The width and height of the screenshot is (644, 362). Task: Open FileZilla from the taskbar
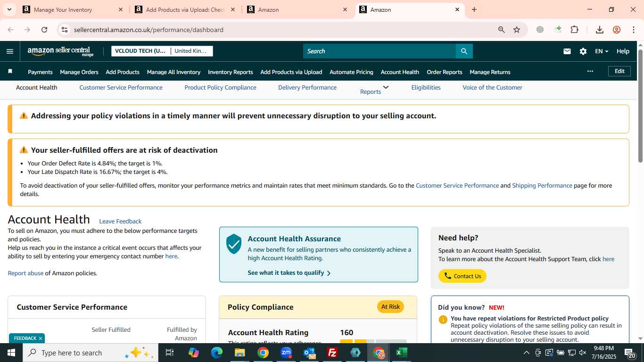pos(332,353)
